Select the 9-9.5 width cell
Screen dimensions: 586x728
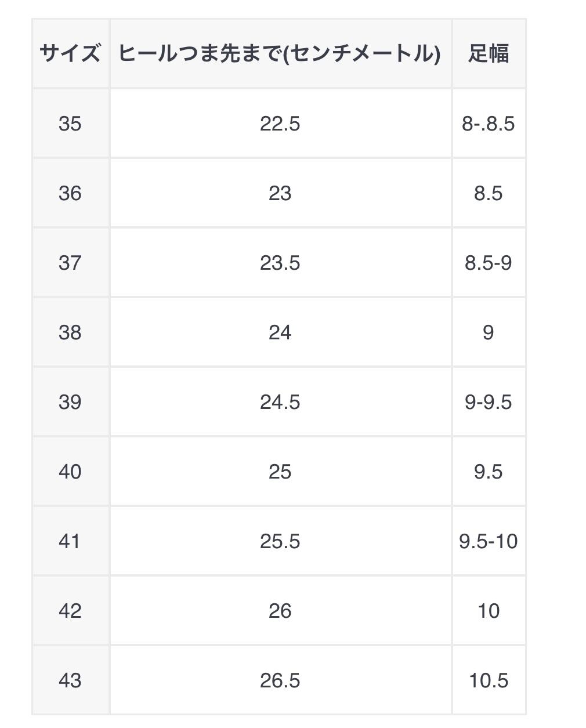pos(489,402)
